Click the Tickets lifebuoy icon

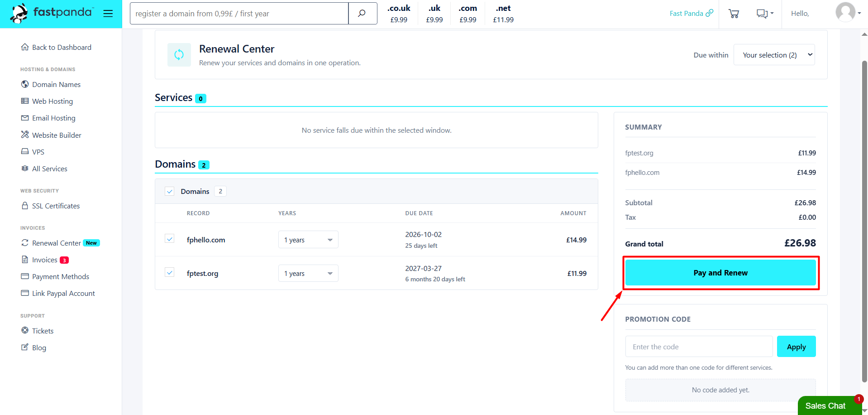click(25, 330)
